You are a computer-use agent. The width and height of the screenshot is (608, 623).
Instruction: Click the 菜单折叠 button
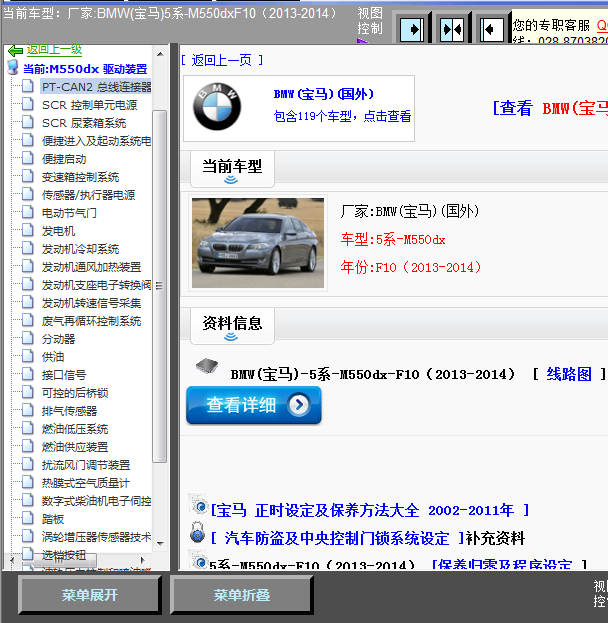tap(242, 595)
